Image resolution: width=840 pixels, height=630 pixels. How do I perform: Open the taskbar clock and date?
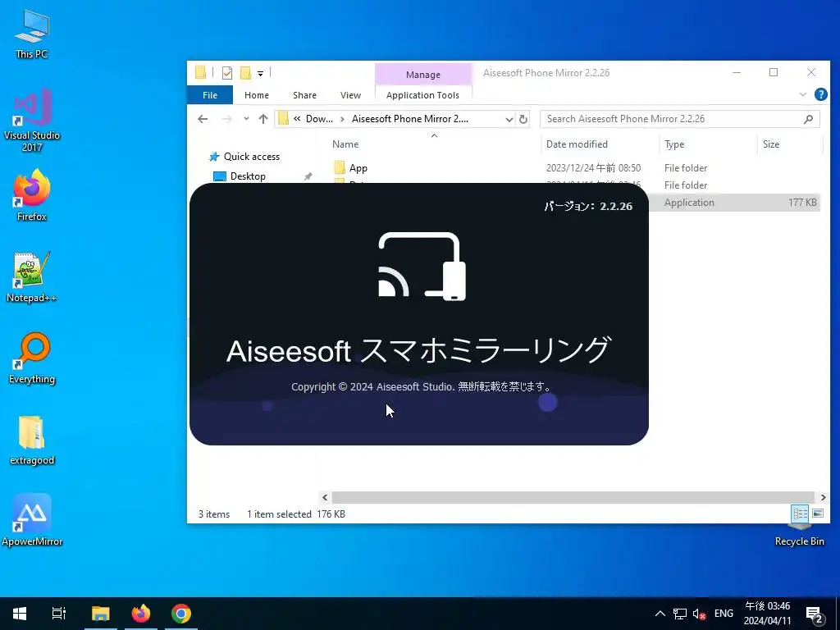(x=767, y=614)
